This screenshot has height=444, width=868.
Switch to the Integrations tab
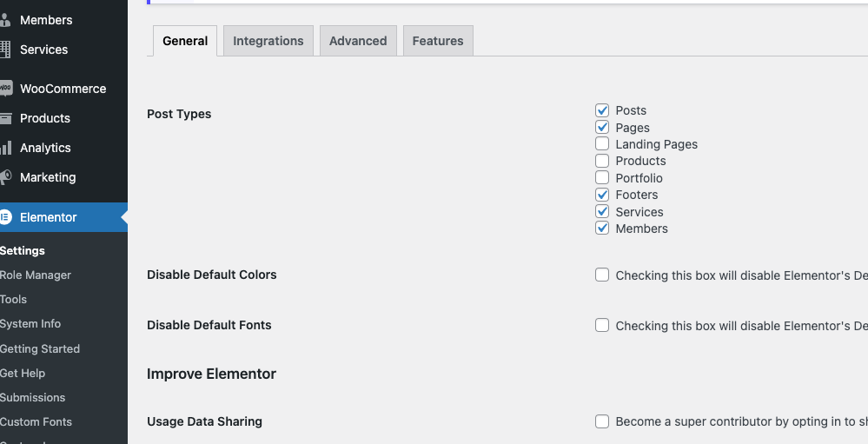[x=268, y=41]
